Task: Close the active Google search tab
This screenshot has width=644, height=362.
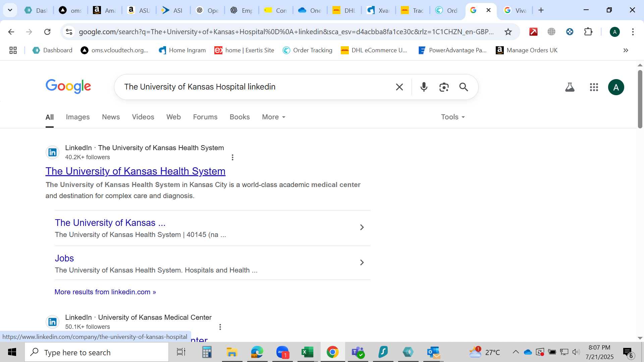Action: tap(488, 10)
